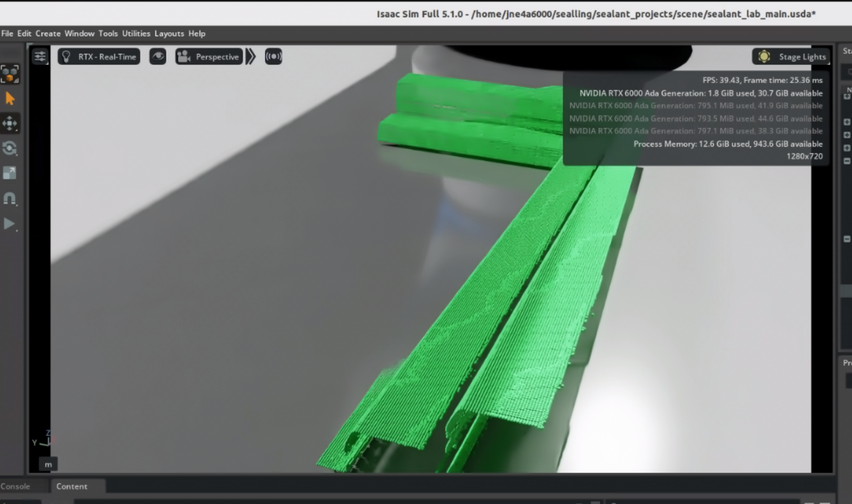Expand the viewport toolbar chevron arrow

tap(251, 56)
